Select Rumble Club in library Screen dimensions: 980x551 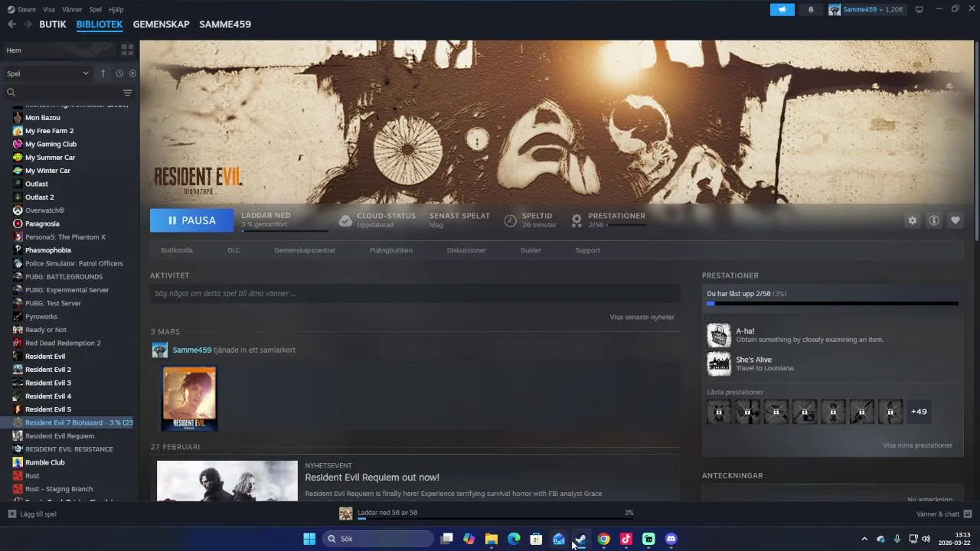[x=45, y=462]
